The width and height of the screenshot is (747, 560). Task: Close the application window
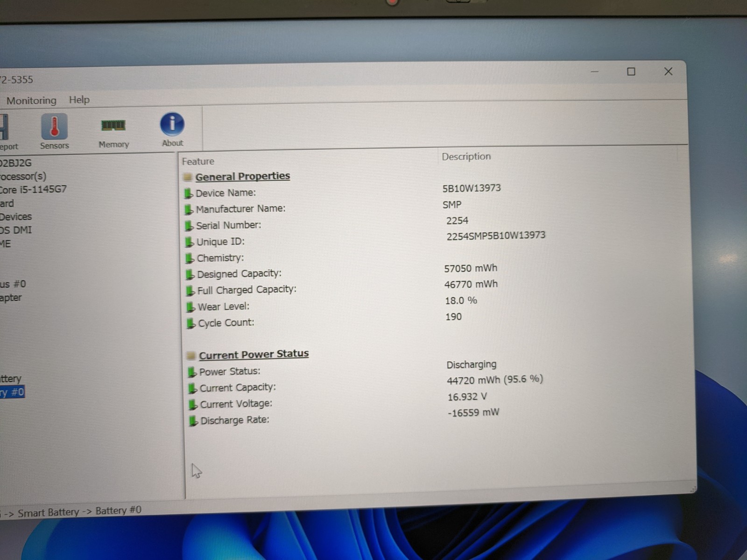[x=668, y=71]
